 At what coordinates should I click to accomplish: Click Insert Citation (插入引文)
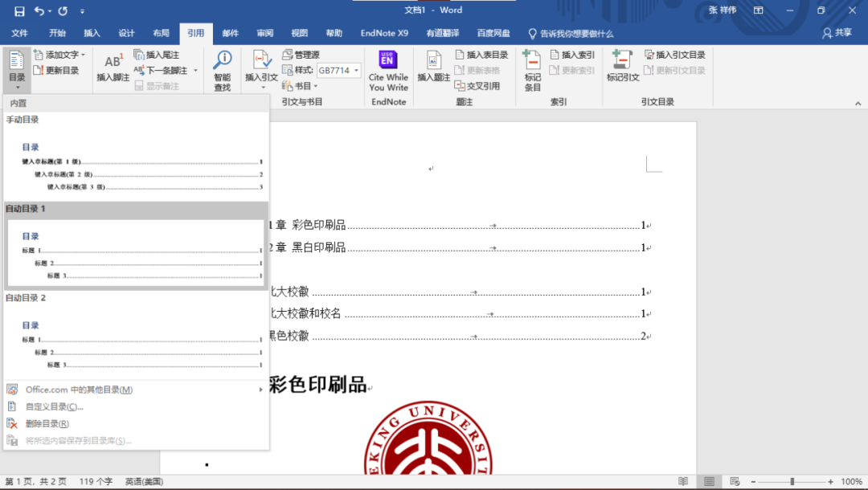point(261,70)
